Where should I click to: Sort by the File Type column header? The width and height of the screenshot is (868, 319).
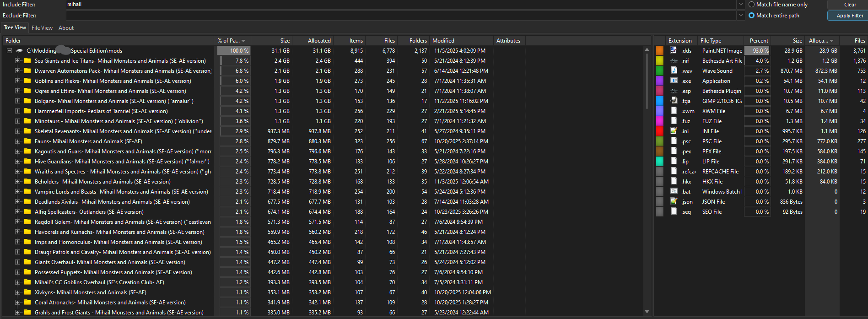coord(720,41)
